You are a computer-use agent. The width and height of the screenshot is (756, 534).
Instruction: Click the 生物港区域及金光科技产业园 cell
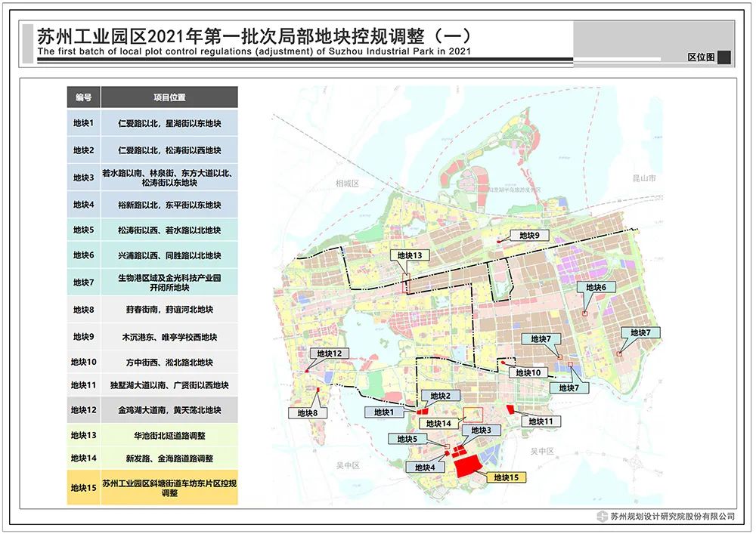pos(169,282)
